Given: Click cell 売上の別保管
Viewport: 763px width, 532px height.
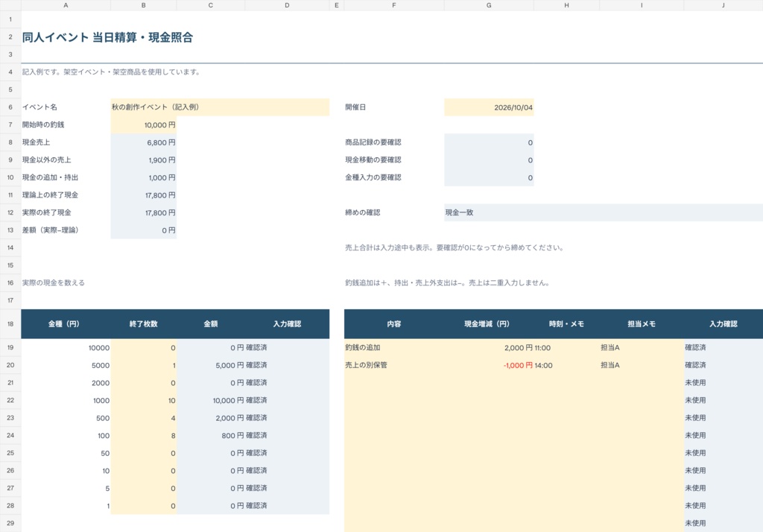Looking at the screenshot, I should point(394,365).
